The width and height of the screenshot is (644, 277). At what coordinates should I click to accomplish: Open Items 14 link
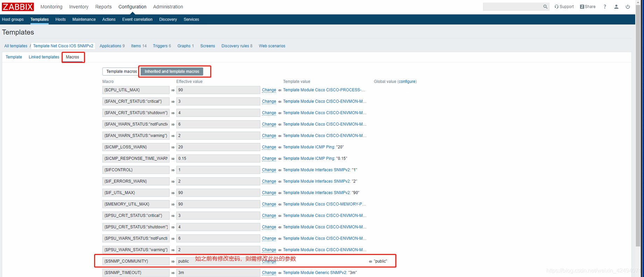(139, 46)
